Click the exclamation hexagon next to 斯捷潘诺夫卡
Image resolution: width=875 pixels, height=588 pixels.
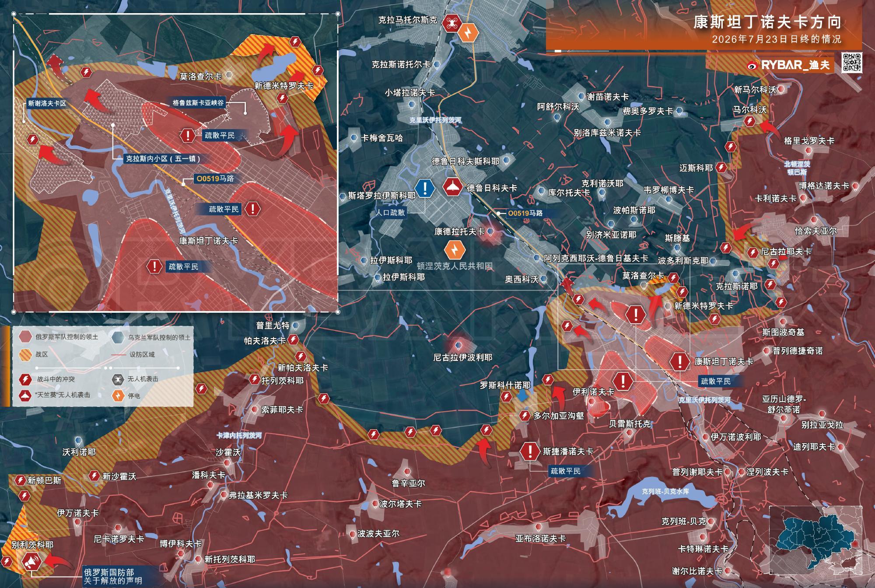(530, 451)
